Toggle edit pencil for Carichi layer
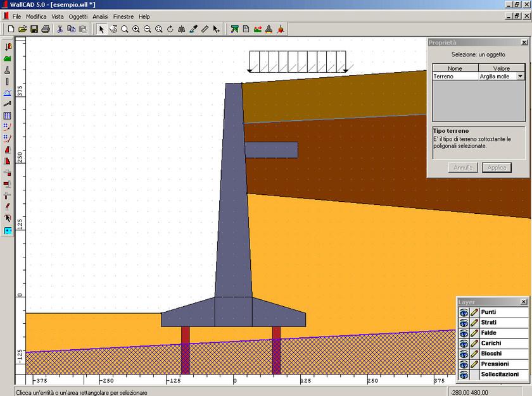Viewport: 532px width, 396px height. click(473, 343)
